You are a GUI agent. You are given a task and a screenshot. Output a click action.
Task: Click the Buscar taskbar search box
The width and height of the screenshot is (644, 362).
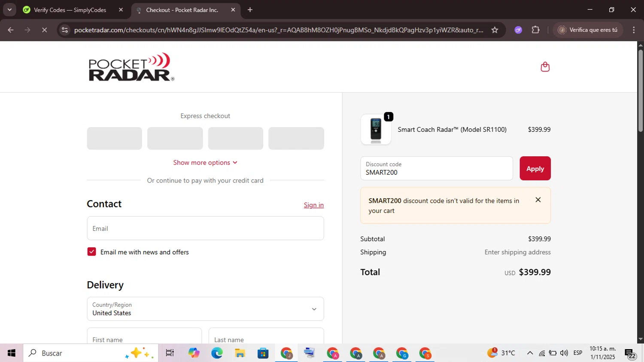tap(91, 353)
